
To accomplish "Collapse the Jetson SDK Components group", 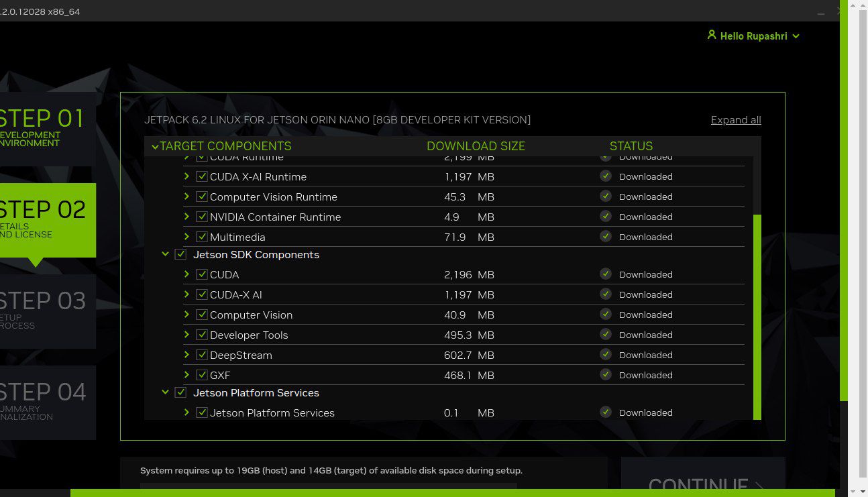I will coord(165,255).
